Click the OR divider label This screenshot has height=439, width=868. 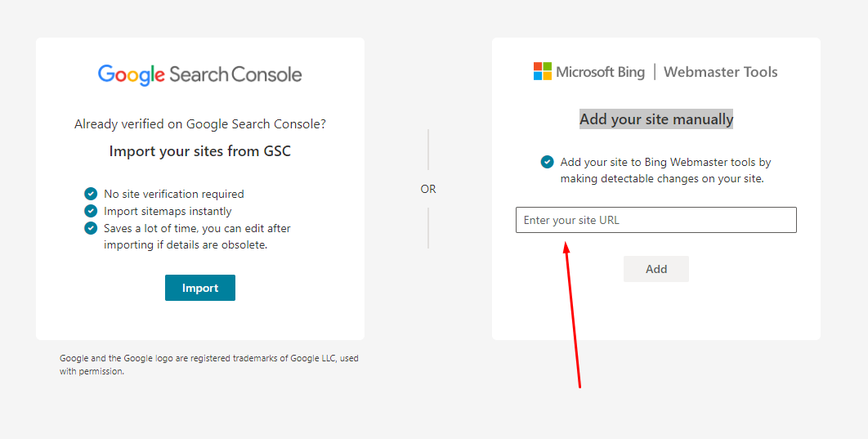(x=428, y=189)
